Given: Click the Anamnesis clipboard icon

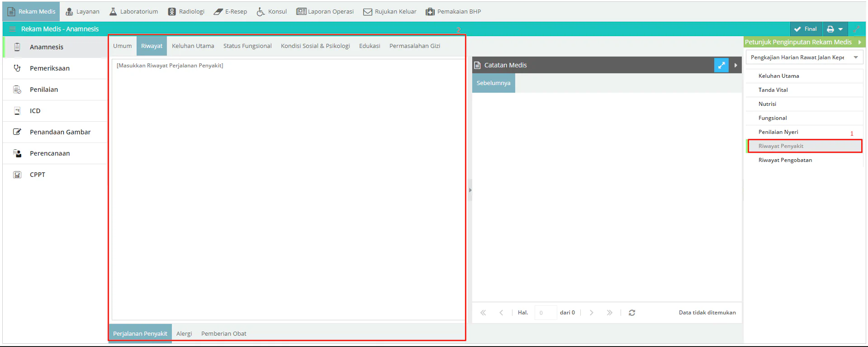Looking at the screenshot, I should coord(17,47).
